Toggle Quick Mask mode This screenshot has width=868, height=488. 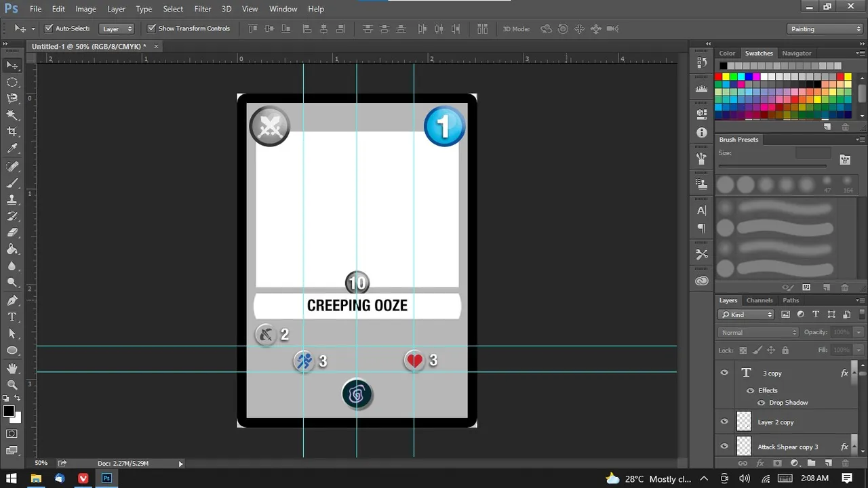click(12, 434)
